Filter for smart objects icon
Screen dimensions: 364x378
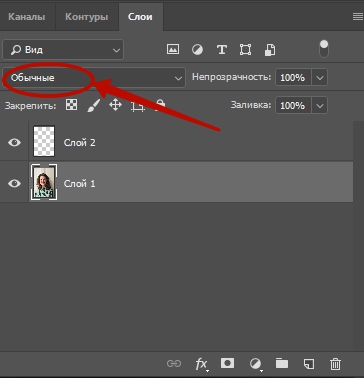coord(270,50)
